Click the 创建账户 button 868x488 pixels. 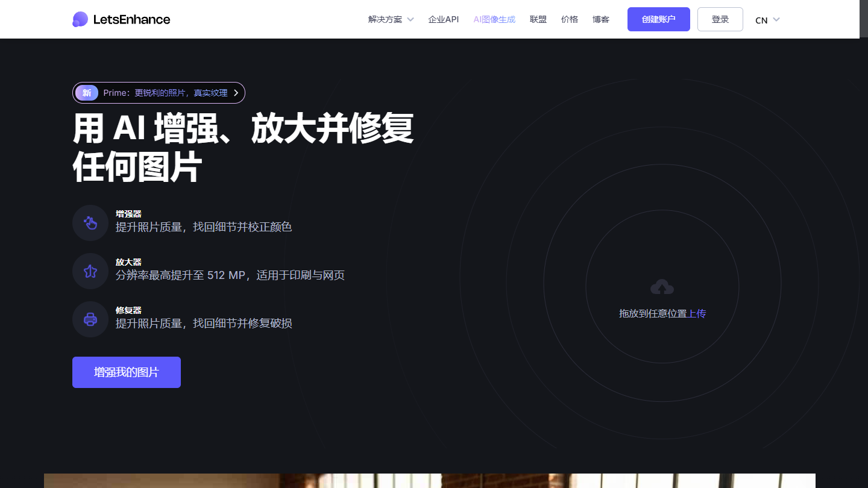(x=659, y=19)
